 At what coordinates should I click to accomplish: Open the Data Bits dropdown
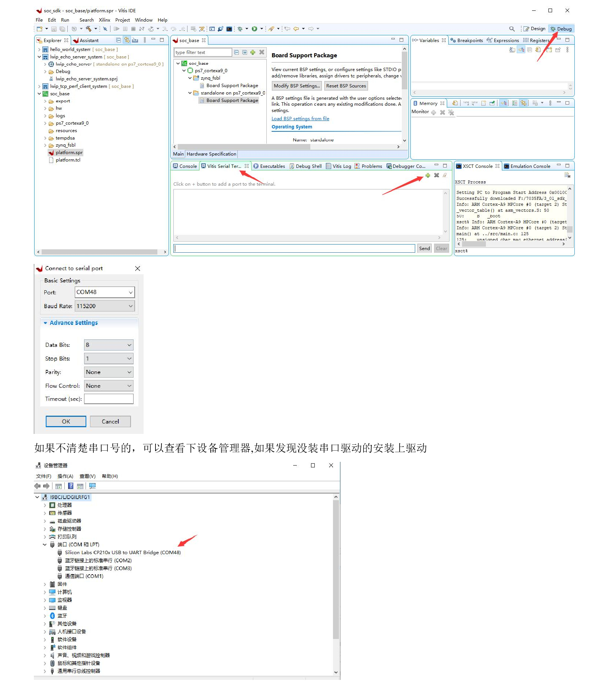[109, 345]
